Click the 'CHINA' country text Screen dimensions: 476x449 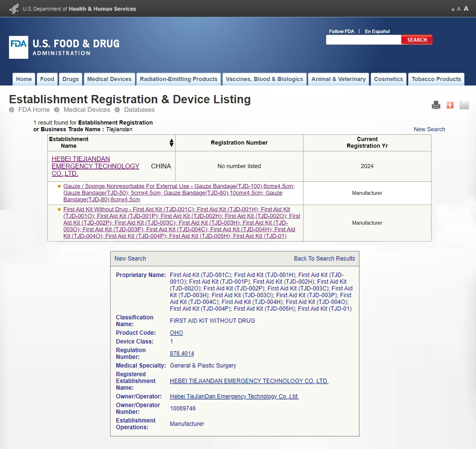(161, 166)
